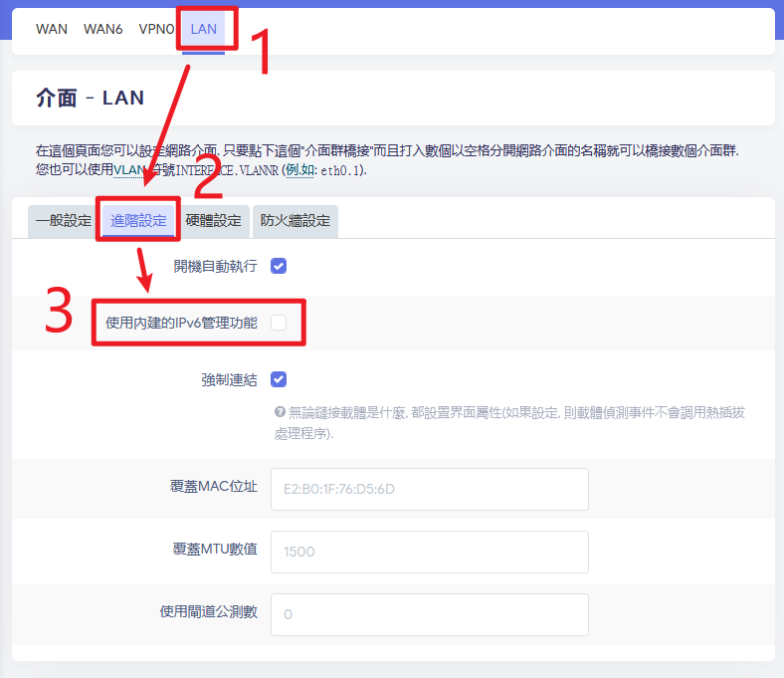Image resolution: width=784 pixels, height=678 pixels.
Task: Click the underlined VLAN abbreviation in the description
Action: 128,170
